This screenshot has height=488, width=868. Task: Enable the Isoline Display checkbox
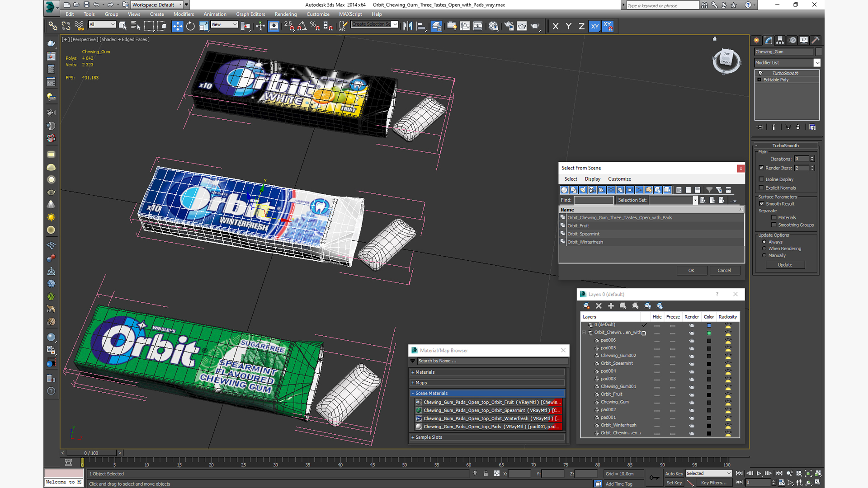pyautogui.click(x=761, y=179)
